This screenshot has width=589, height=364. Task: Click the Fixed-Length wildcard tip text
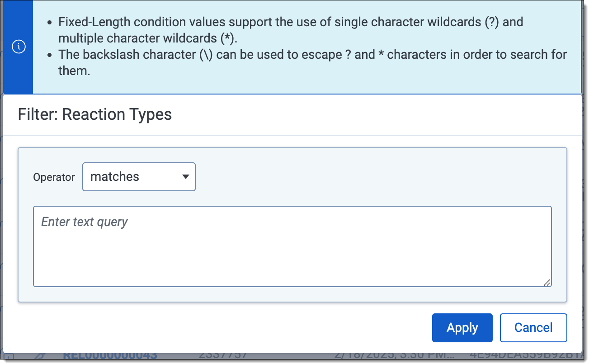[x=291, y=30]
